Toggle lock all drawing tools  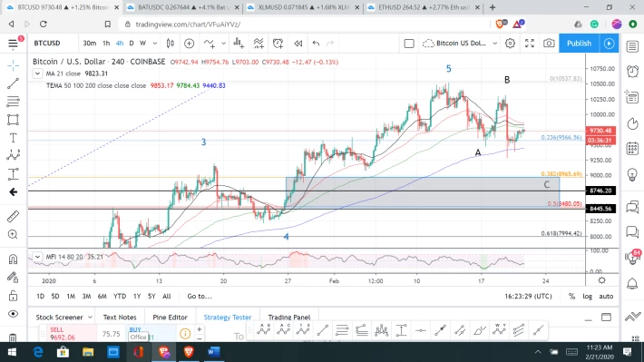(x=13, y=296)
